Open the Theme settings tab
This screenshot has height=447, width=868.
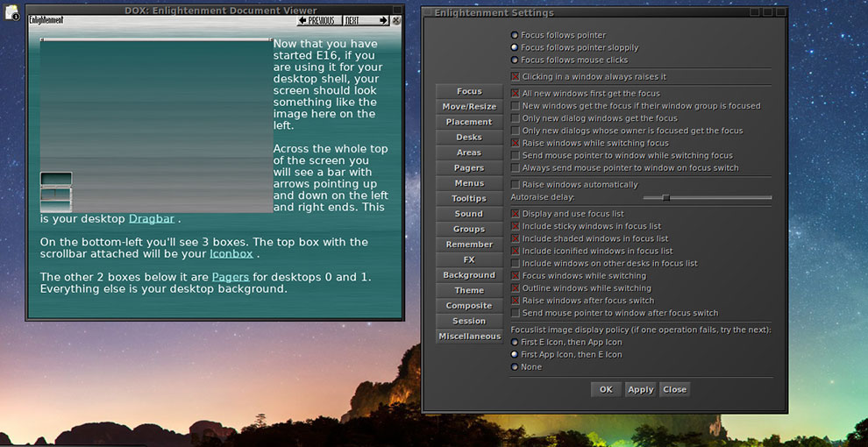click(469, 290)
